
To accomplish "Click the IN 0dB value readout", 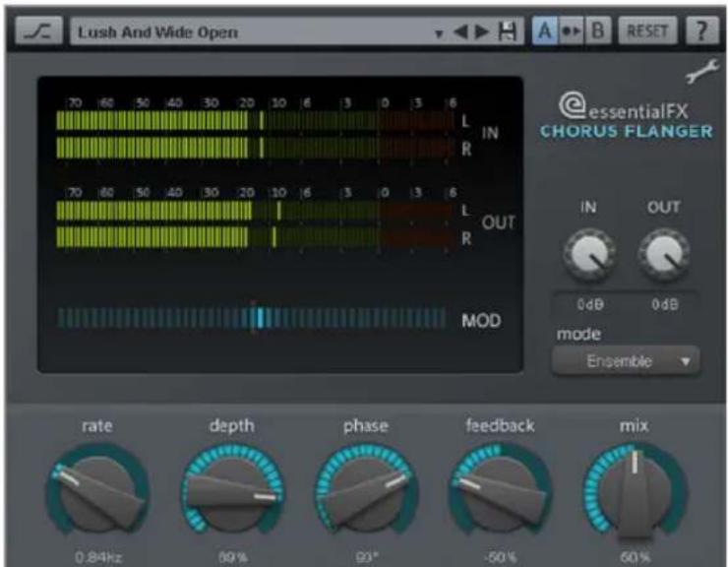I will (x=590, y=305).
